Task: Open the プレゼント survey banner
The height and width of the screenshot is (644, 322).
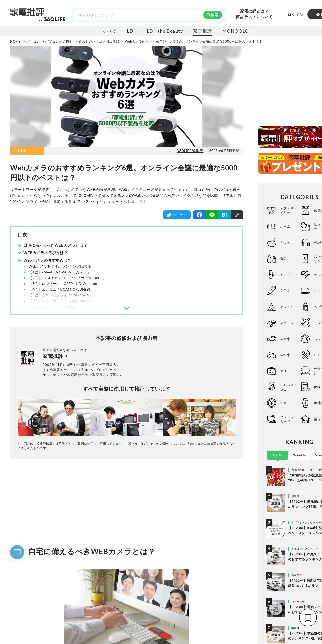Action: [290, 163]
